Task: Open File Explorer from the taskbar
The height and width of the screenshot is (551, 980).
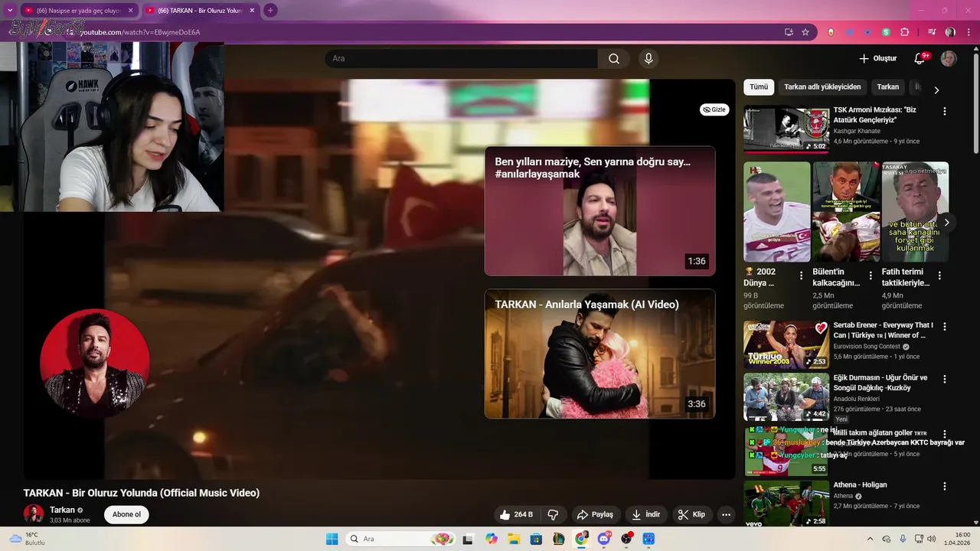Action: [514, 539]
